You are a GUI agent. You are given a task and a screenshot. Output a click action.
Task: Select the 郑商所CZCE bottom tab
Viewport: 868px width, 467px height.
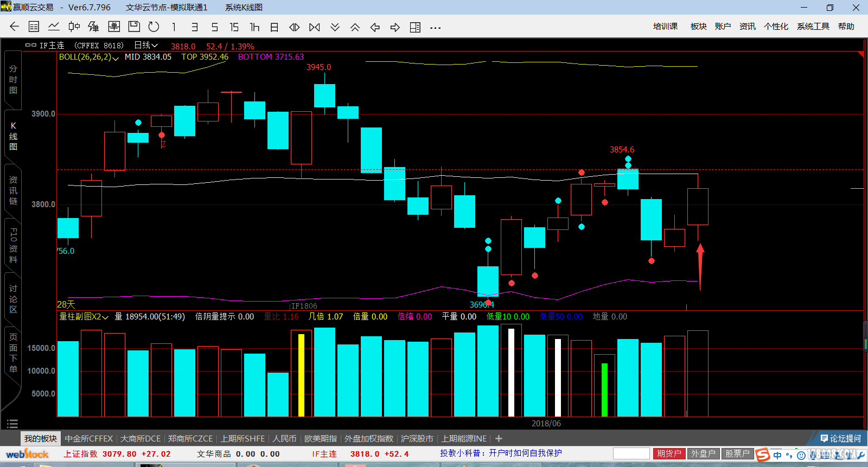point(190,438)
